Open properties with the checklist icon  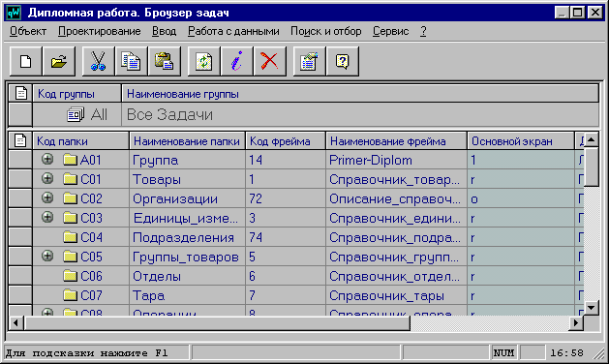pyautogui.click(x=309, y=61)
